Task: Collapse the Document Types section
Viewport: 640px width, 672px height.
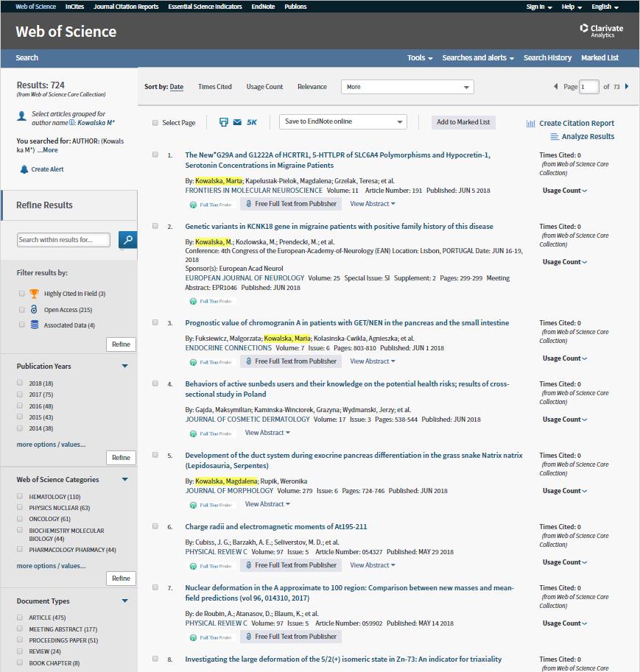Action: coord(124,601)
